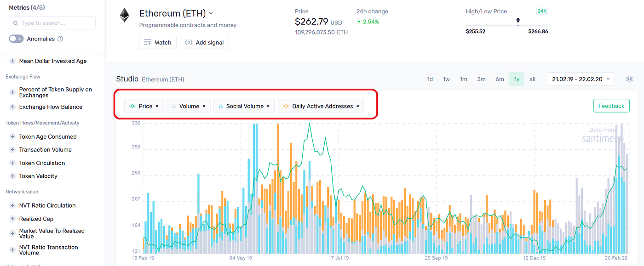The height and width of the screenshot is (266, 644).
Task: Remove the Volume metric chip
Action: (204, 106)
